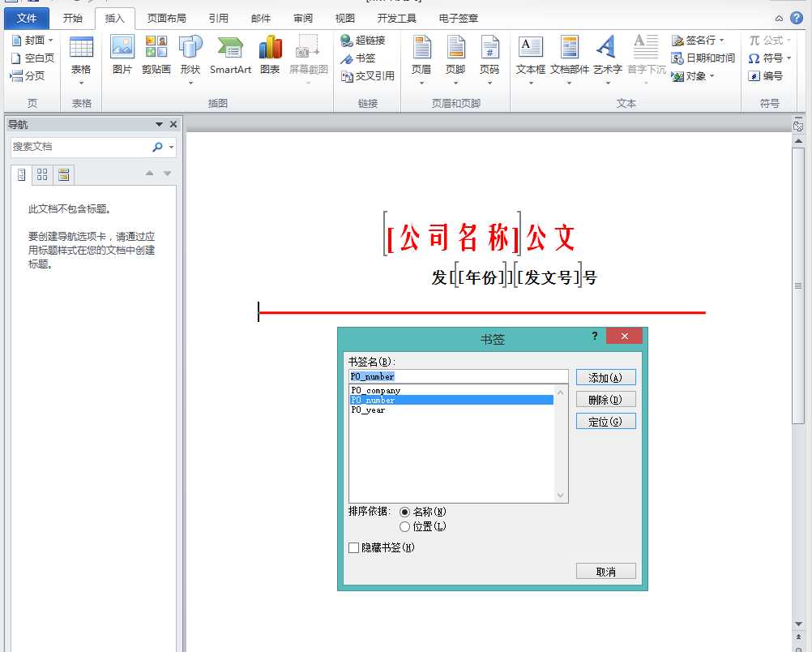Expand the object (对象) dropdown arrow
Viewport: 812px width, 652px height.
(712, 76)
